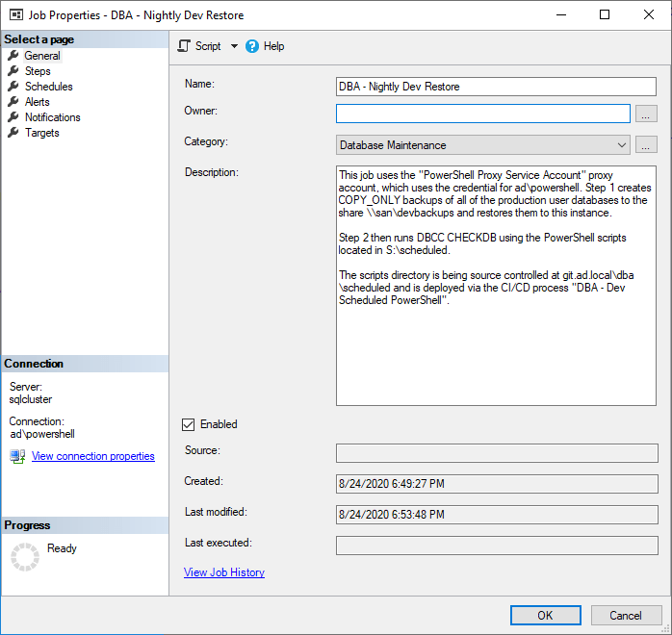Open View connection properties link
This screenshot has height=635, width=672.
(x=93, y=456)
